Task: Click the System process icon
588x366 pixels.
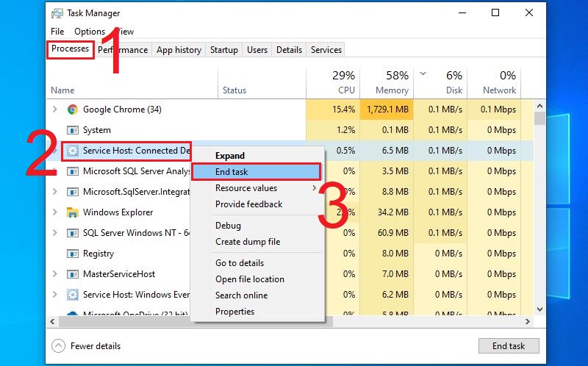Action: click(73, 130)
